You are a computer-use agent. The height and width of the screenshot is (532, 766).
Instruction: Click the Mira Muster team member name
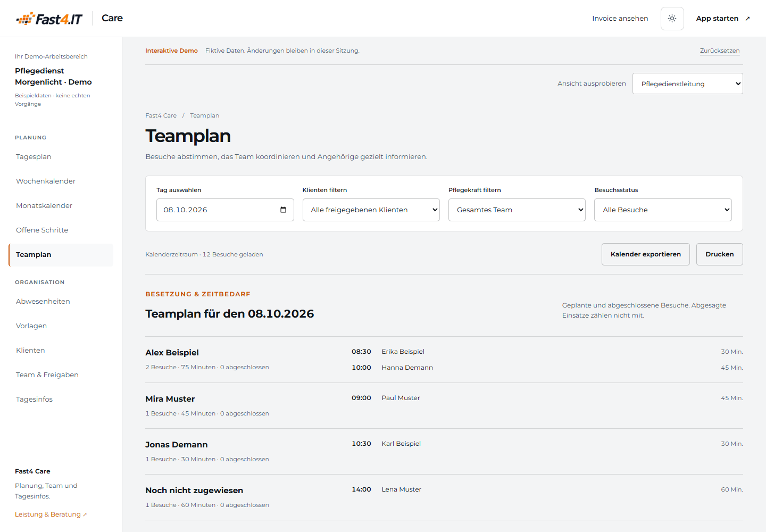pos(170,399)
